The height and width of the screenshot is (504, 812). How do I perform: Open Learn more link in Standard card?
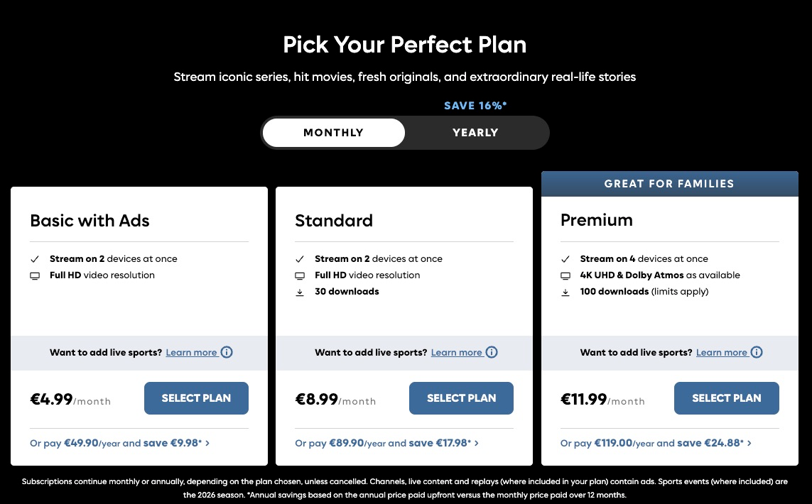(x=456, y=353)
